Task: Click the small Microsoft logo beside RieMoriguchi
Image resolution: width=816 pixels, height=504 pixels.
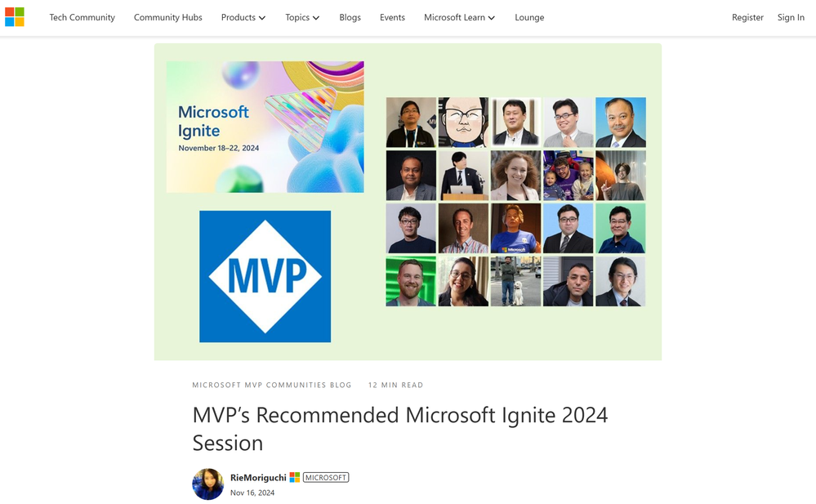Action: point(295,477)
